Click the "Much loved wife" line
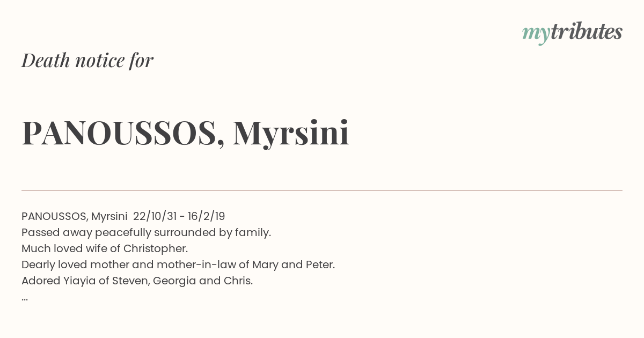Screen dimensions: 644x338 [105, 249]
